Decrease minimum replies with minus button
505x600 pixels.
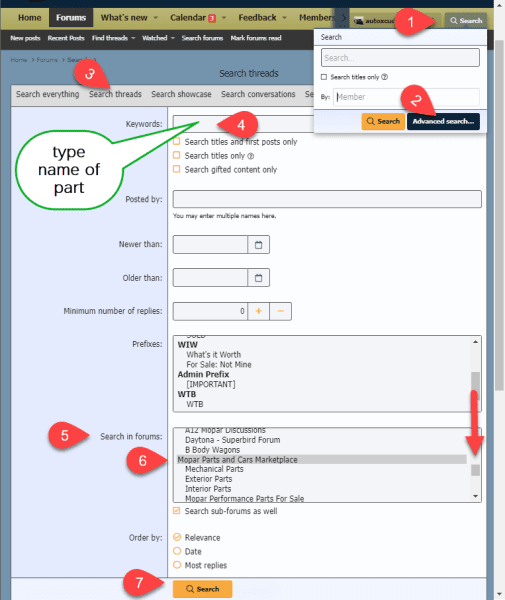[x=280, y=311]
